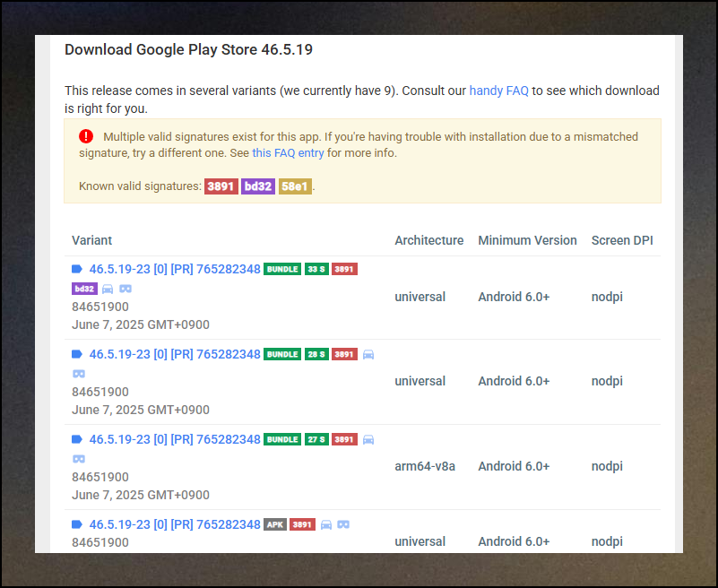Click the red exclamation warning icon
This screenshot has width=718, height=588.
tap(86, 136)
